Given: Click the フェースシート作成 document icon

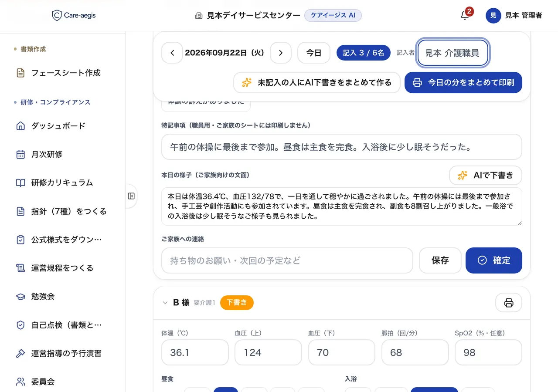Looking at the screenshot, I should point(20,73).
